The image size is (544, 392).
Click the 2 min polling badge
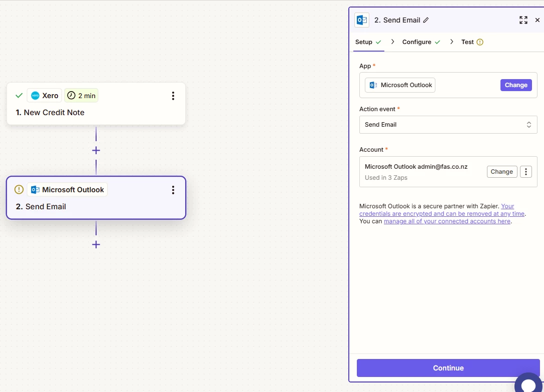pyautogui.click(x=81, y=96)
